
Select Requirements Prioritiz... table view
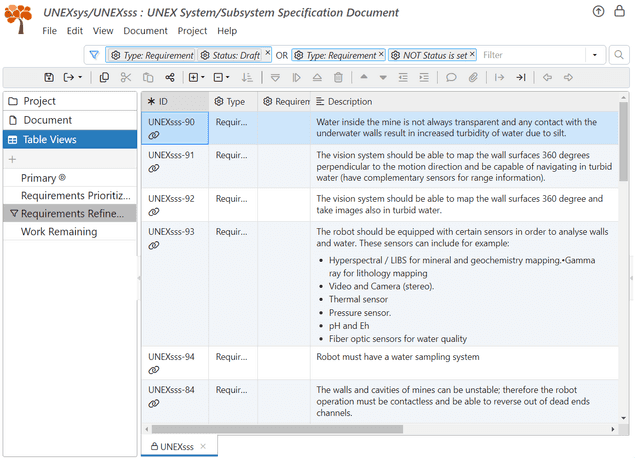tap(70, 196)
